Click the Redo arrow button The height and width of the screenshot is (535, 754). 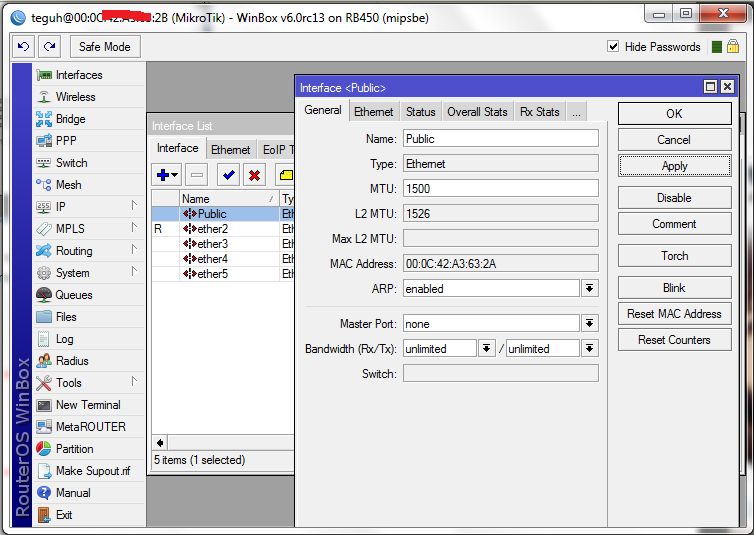(50, 47)
